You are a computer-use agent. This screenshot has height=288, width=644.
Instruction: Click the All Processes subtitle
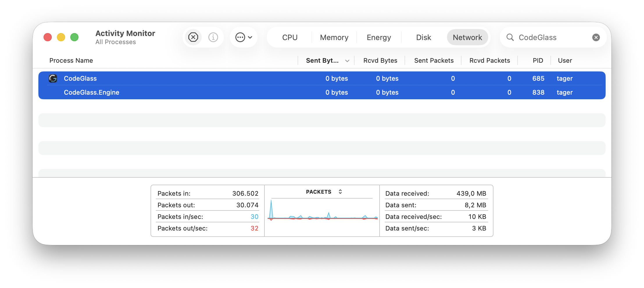116,42
